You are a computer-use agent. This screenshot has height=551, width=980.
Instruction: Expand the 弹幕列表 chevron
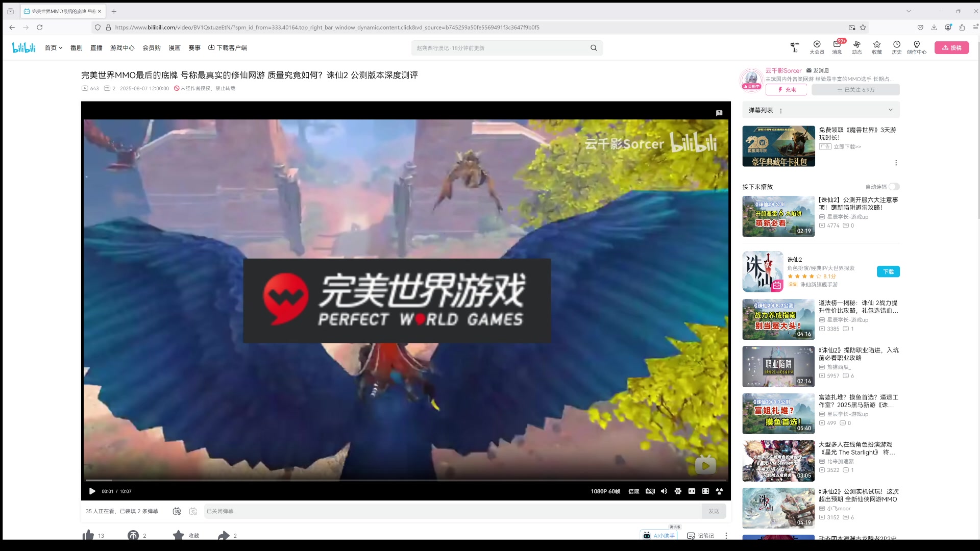point(891,110)
